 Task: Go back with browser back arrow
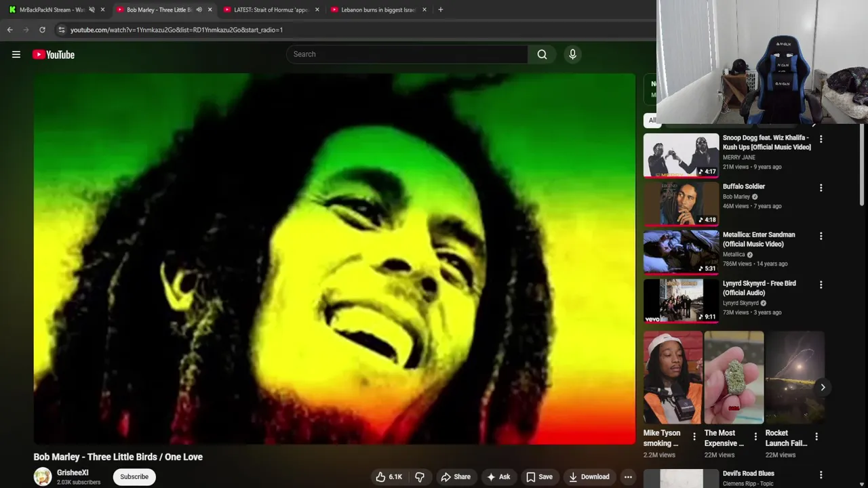[x=9, y=30]
